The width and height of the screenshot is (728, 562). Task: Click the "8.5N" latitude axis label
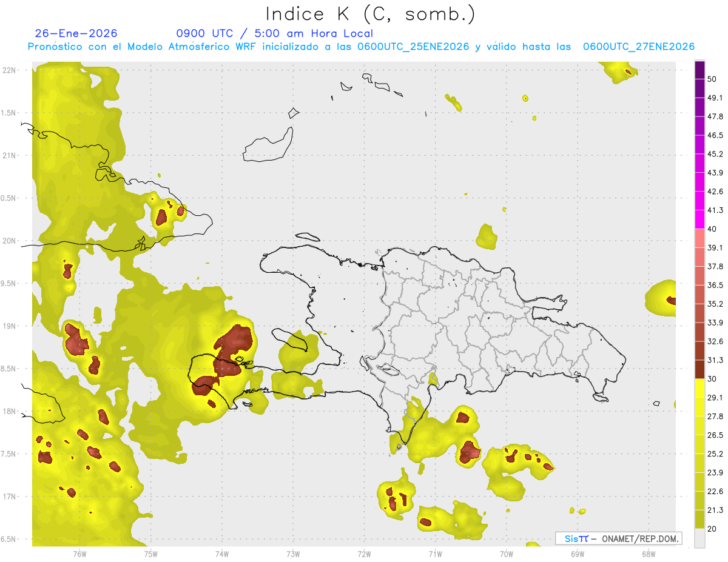[x=9, y=369]
